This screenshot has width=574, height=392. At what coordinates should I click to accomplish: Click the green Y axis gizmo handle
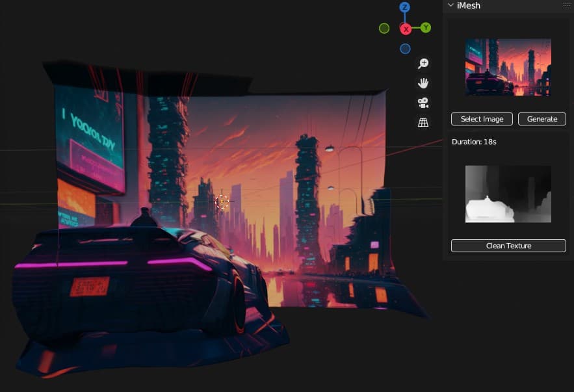click(x=426, y=28)
